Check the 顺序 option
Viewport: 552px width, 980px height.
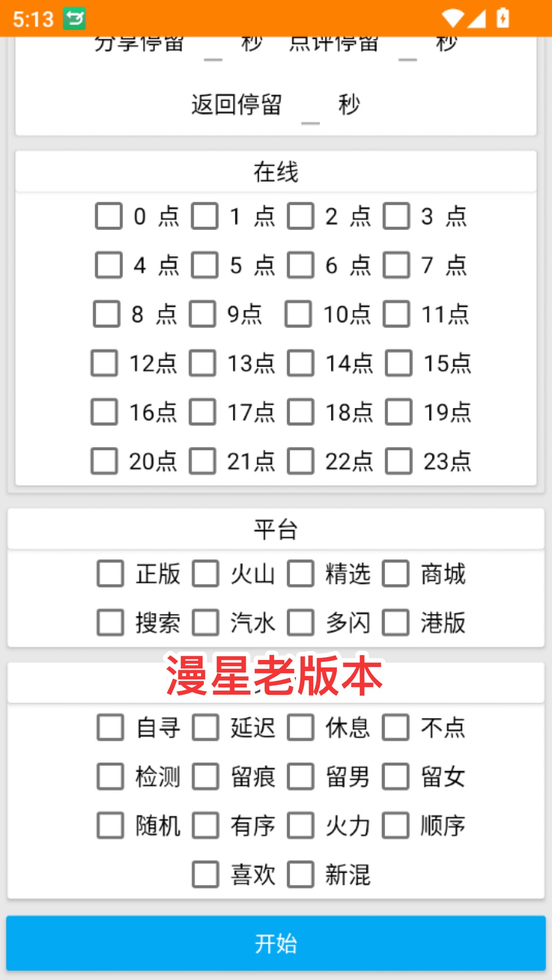[x=395, y=825]
